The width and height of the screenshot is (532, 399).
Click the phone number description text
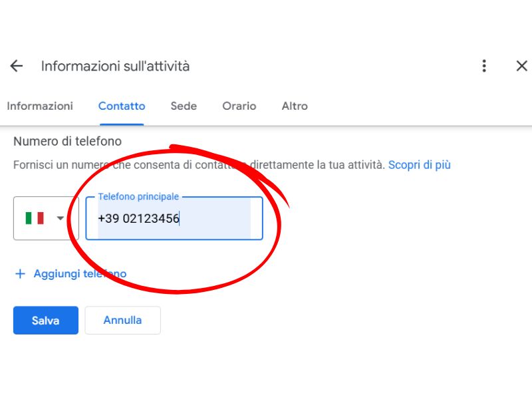pos(199,165)
